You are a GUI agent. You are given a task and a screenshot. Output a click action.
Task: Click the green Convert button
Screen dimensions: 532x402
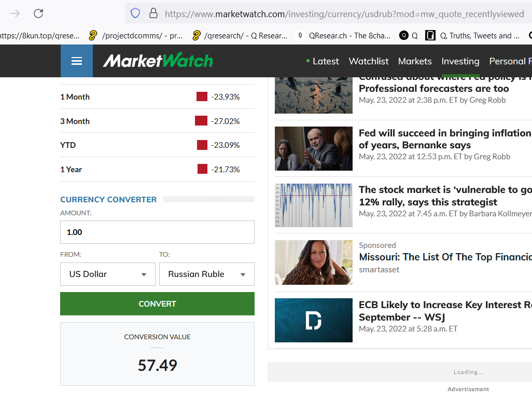pyautogui.click(x=158, y=303)
